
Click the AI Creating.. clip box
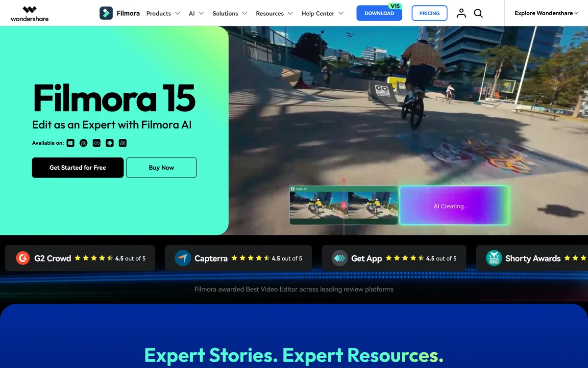coord(454,205)
